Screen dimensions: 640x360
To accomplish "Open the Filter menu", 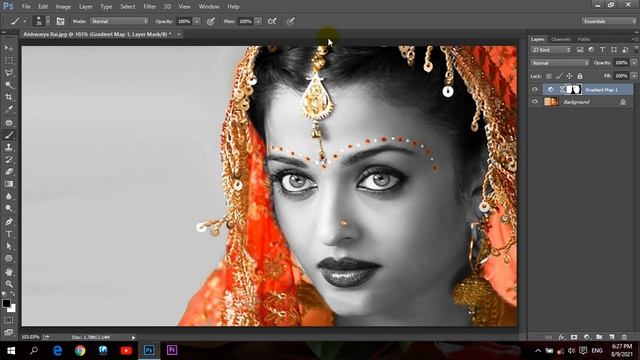I will click(149, 7).
